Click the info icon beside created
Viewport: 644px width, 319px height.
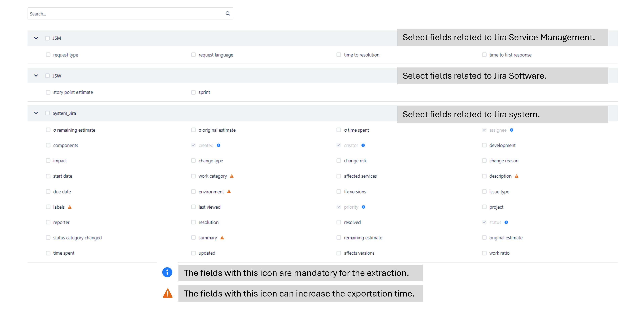click(218, 145)
